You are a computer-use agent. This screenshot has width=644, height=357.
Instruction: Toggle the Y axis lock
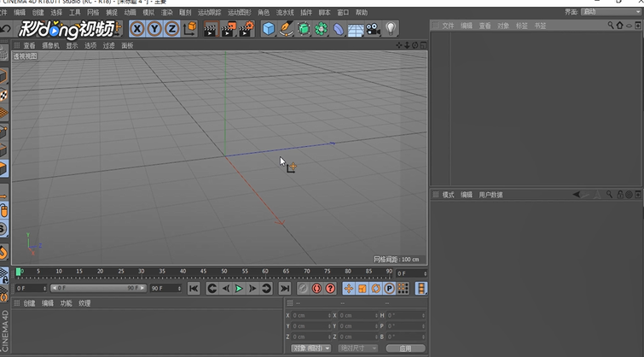click(154, 29)
